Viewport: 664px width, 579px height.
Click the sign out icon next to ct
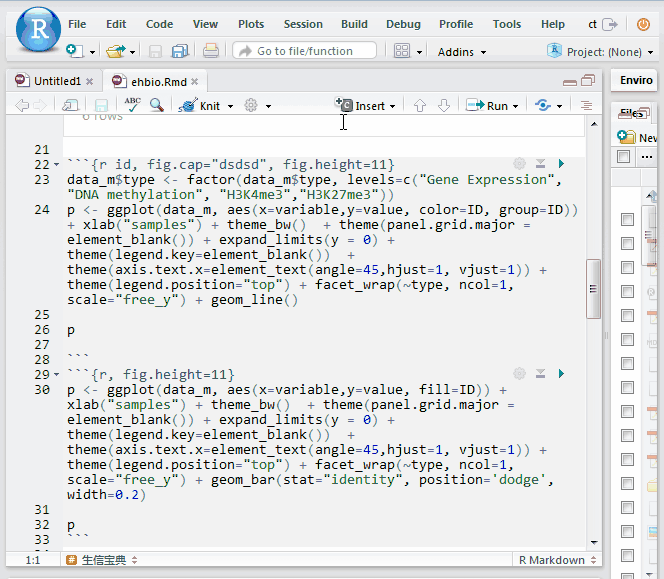610,25
